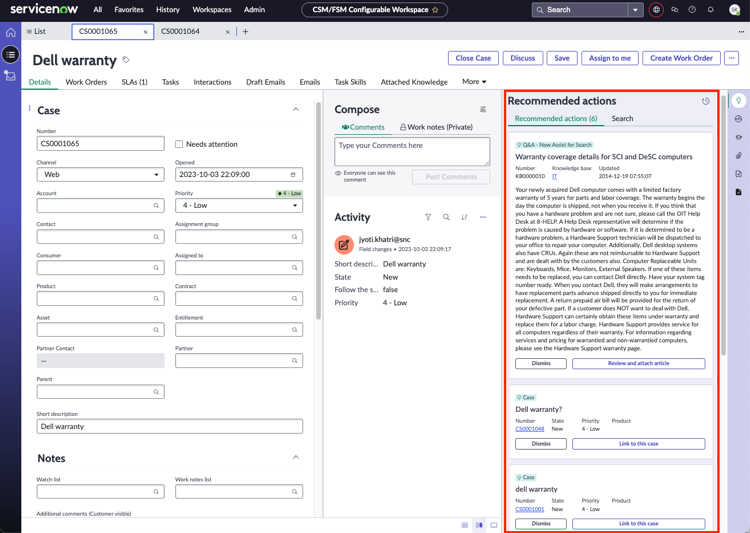Click Review and attach article button
Viewport: 750px width, 533px height.
click(639, 364)
